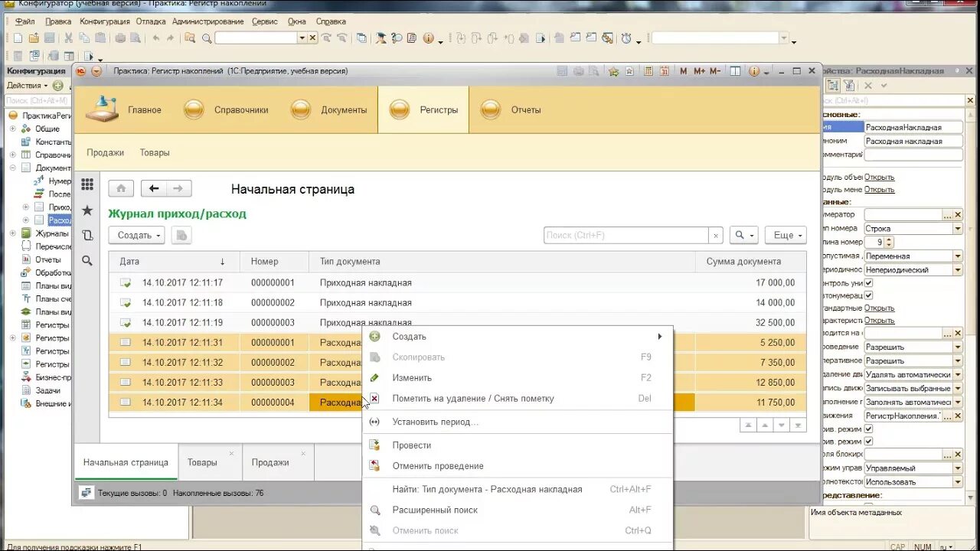Open the Переменная dropdown in properties
The height and width of the screenshot is (551, 980).
(957, 256)
